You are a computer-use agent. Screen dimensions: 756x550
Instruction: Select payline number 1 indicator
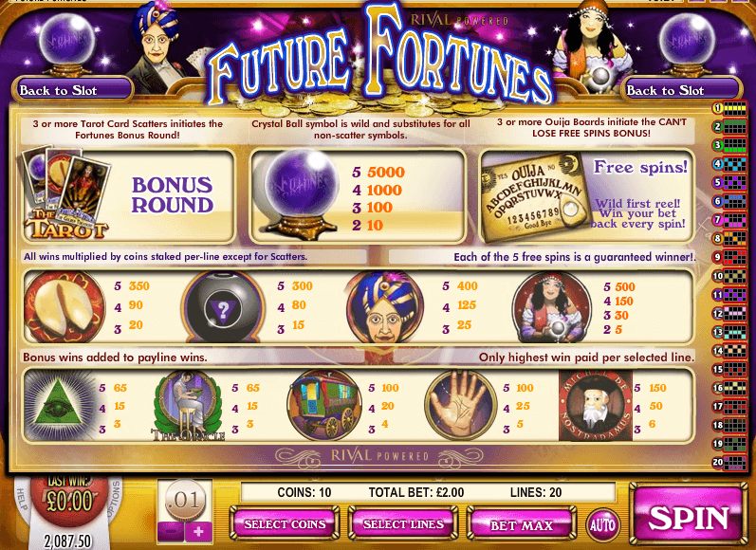coord(729,108)
